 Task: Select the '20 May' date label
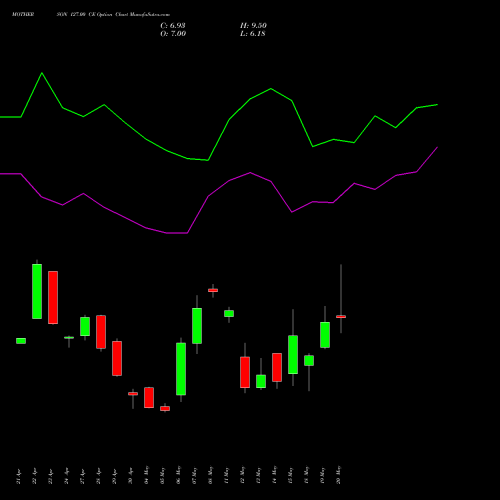click(x=339, y=475)
